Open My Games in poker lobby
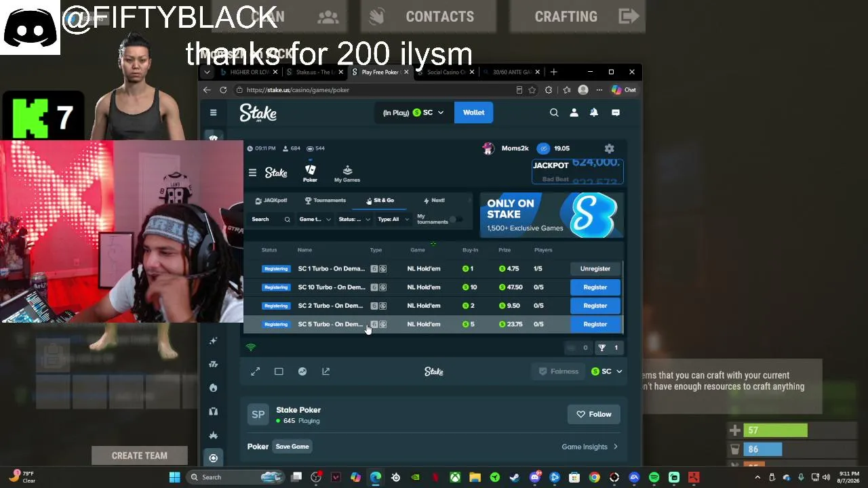Viewport: 868px width, 488px height. point(347,174)
